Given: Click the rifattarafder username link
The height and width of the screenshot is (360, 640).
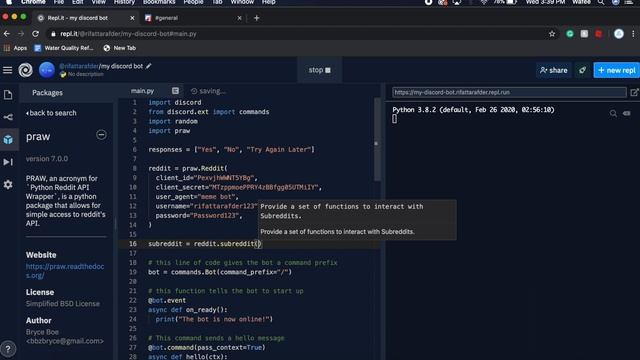Looking at the screenshot, I should pos(79,66).
